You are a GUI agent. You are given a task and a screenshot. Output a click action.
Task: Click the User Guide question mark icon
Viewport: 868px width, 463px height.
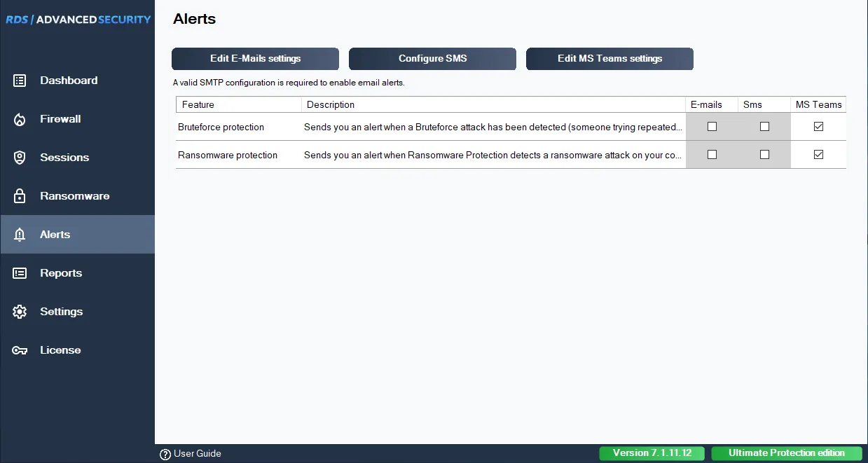165,454
